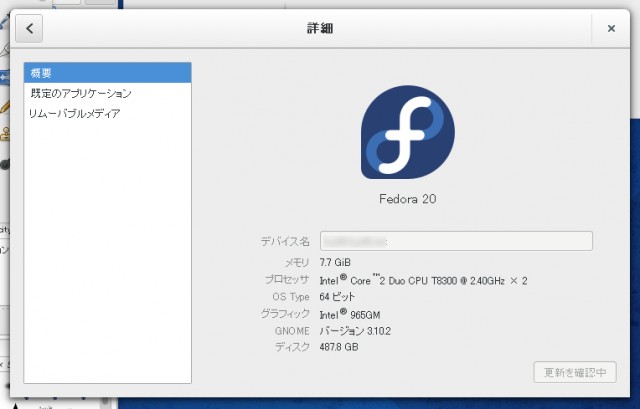Open 既定のアプリケーション section
640x409 pixels.
[108, 93]
